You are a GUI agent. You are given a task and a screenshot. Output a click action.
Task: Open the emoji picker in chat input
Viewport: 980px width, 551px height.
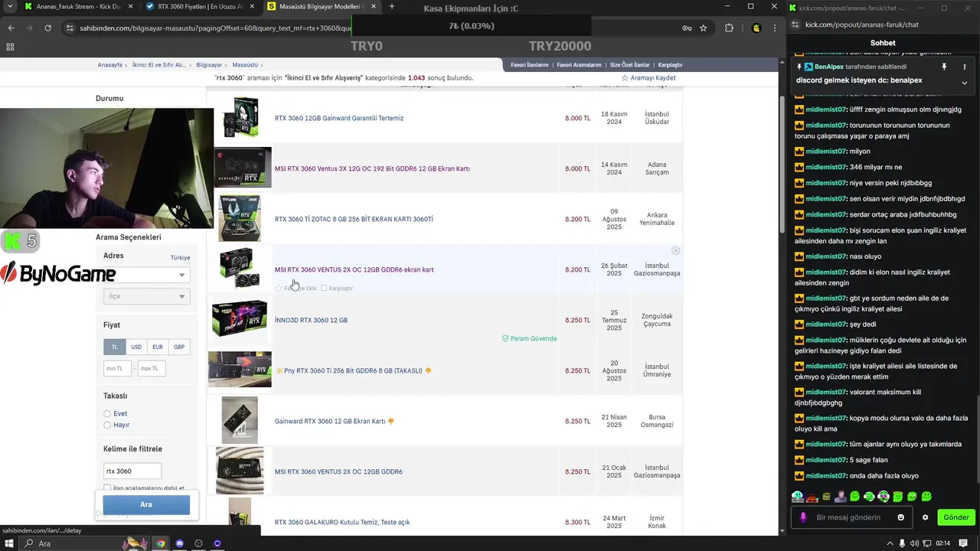click(x=900, y=517)
